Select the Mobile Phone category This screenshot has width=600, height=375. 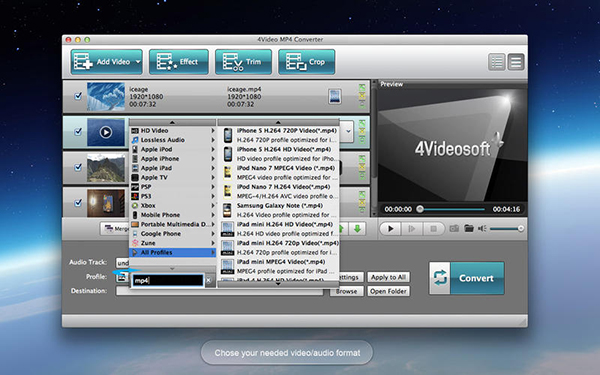click(x=173, y=215)
